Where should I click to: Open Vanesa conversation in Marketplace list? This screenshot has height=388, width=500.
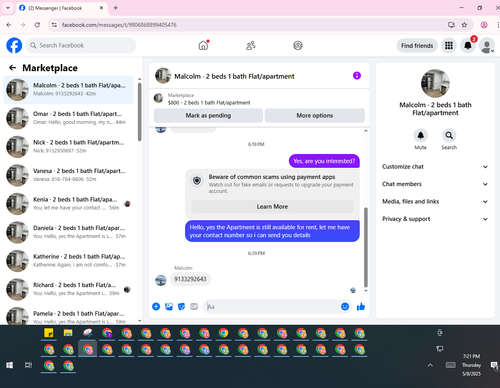pos(68,175)
